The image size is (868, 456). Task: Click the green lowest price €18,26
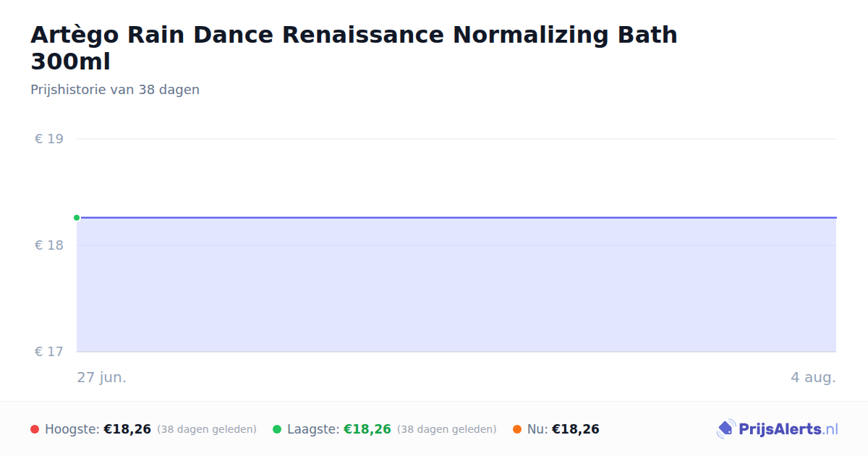pos(367,429)
